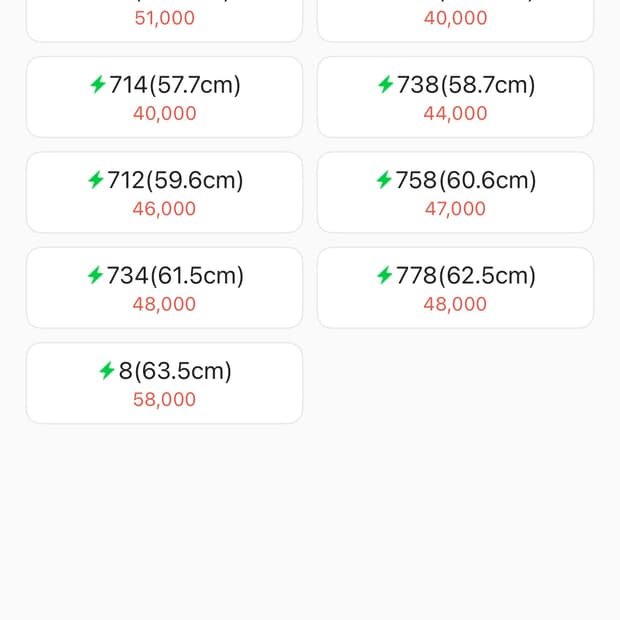Click the 46,000 price text

[x=165, y=209]
